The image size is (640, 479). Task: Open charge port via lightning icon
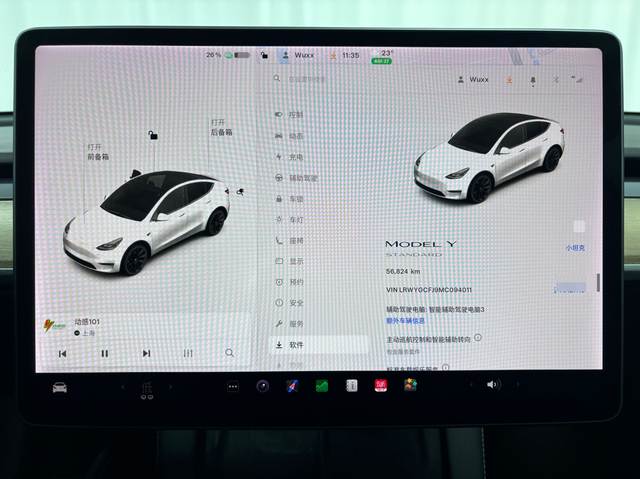(240, 191)
